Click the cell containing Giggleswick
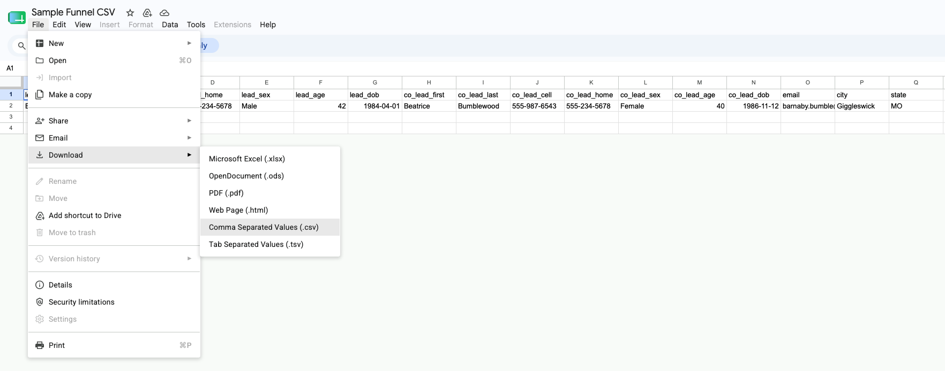This screenshot has width=945, height=371. coord(862,106)
